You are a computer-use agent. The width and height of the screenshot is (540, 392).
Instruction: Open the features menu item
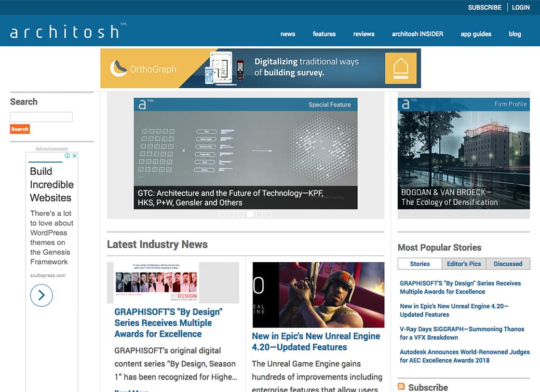pyautogui.click(x=324, y=34)
